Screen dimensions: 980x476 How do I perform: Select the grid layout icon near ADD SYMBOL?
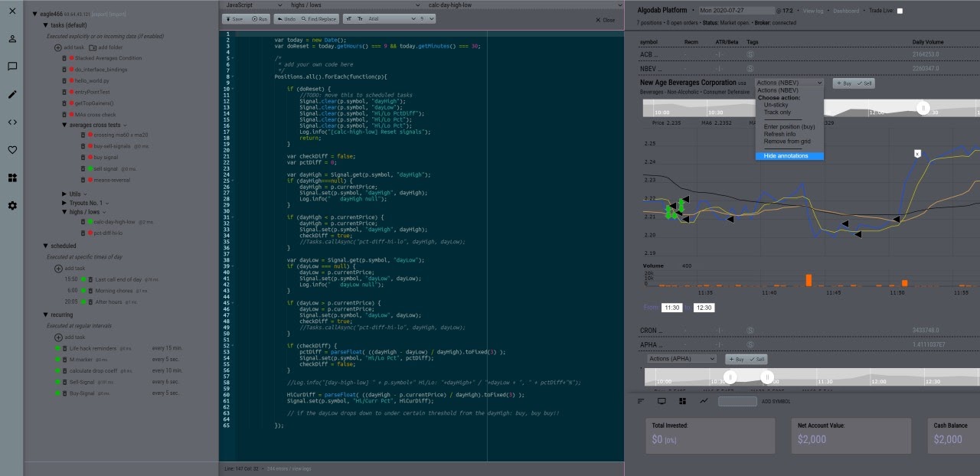click(x=682, y=400)
